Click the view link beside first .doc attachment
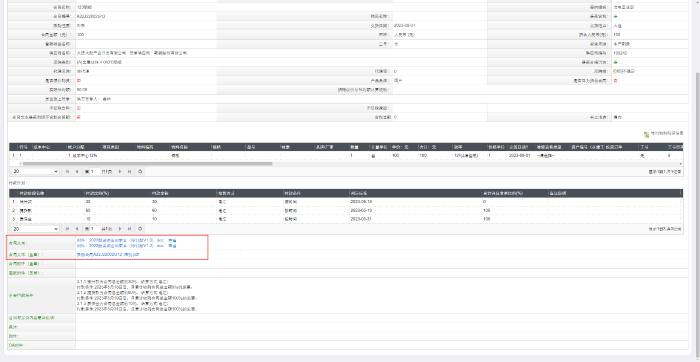 point(172,240)
